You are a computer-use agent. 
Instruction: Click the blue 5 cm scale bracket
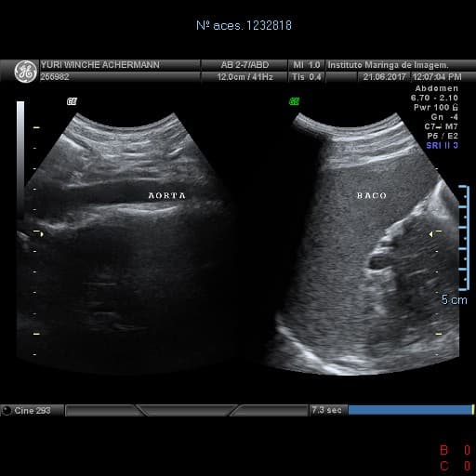click(x=464, y=238)
